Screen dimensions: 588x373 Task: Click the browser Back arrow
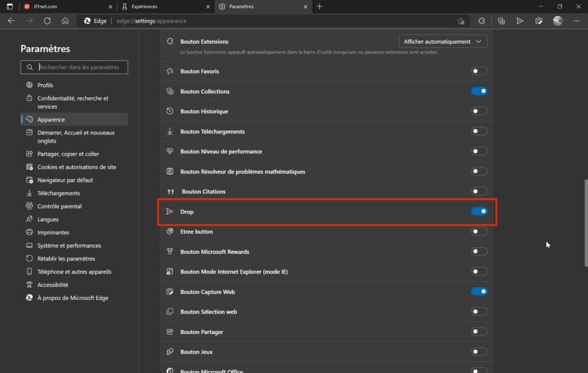[x=11, y=21]
